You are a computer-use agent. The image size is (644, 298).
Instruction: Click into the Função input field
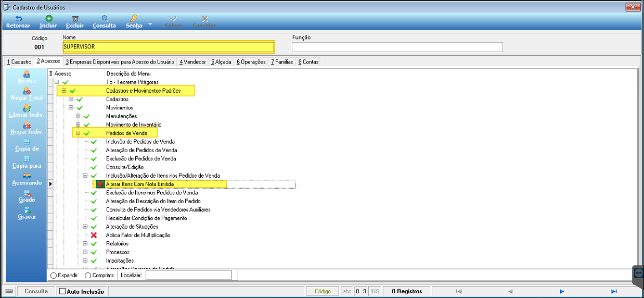click(397, 47)
